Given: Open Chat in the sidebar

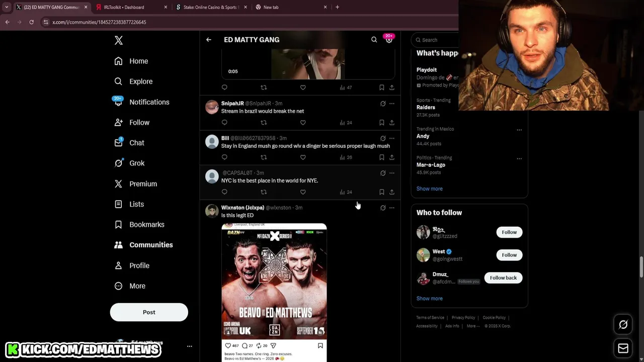Looking at the screenshot, I should [129, 143].
